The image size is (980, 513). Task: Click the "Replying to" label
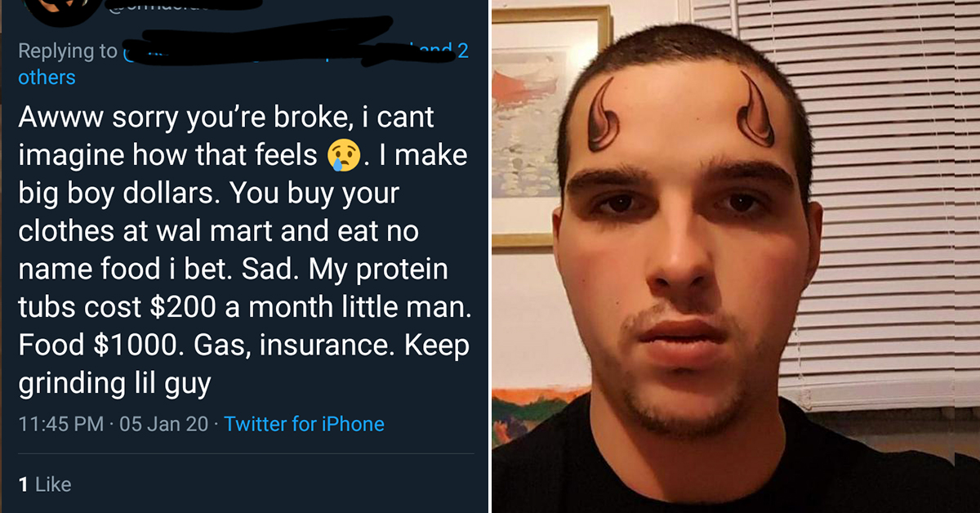(67, 51)
